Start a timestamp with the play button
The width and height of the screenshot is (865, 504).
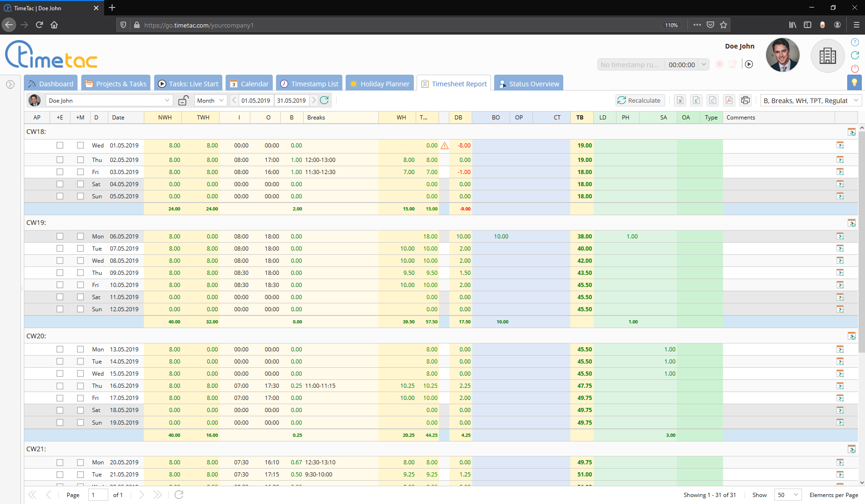coord(749,64)
